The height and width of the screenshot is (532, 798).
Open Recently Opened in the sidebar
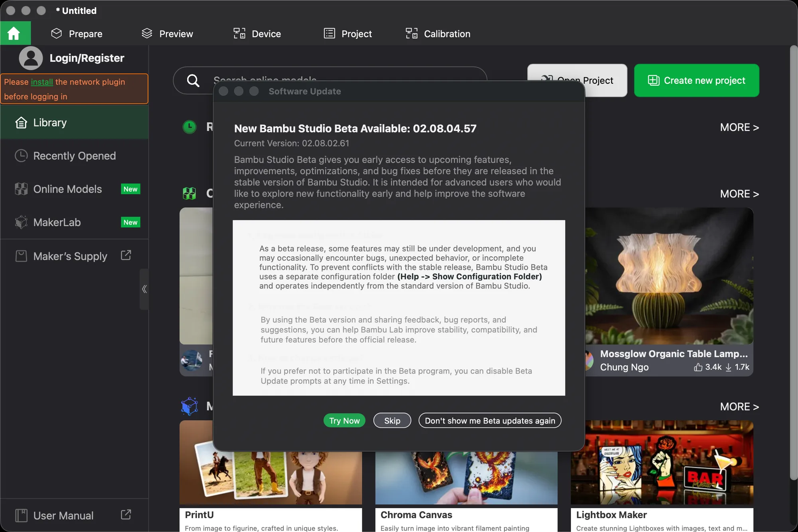74,156
